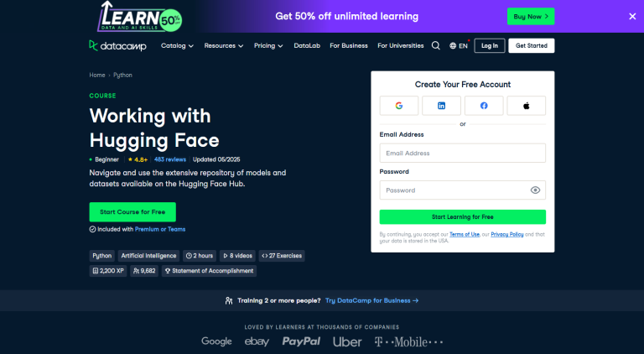Sign up with the Facebook icon
644x354 pixels.
(x=484, y=106)
